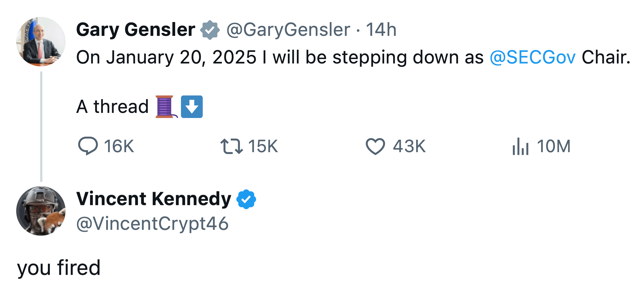The height and width of the screenshot is (298, 644).
Task: Click the Vincent Kennedy display name
Action: (x=154, y=199)
